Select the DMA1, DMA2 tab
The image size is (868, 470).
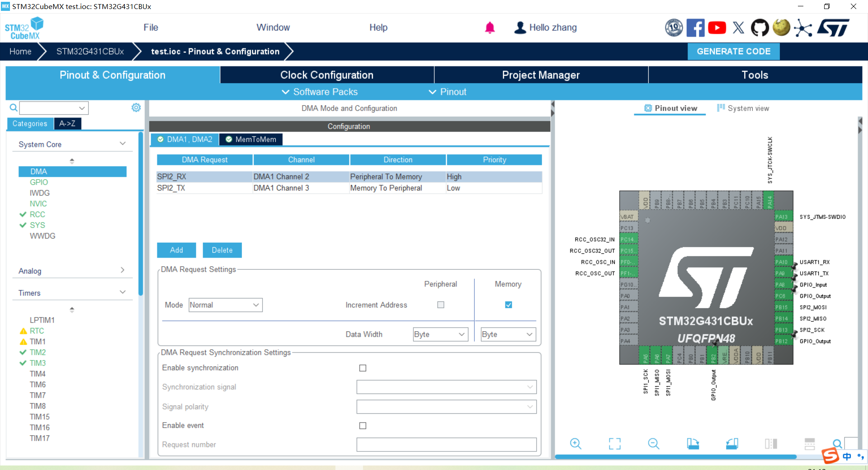[185, 139]
